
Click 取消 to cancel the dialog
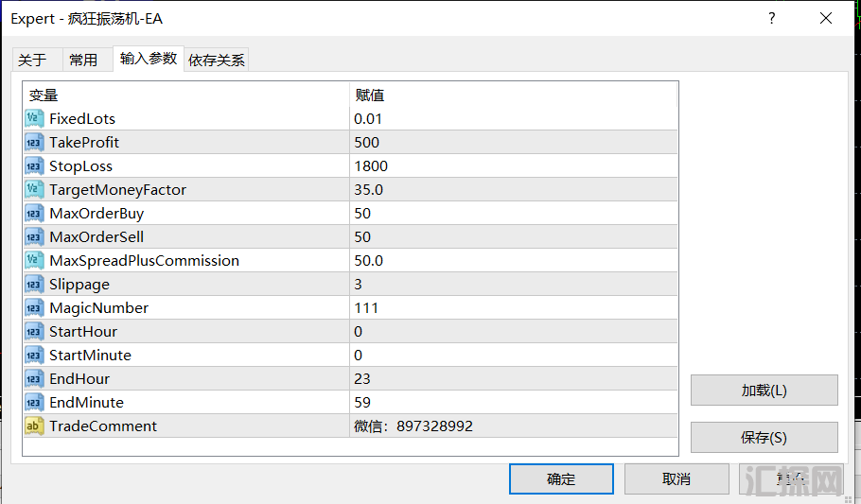[676, 478]
